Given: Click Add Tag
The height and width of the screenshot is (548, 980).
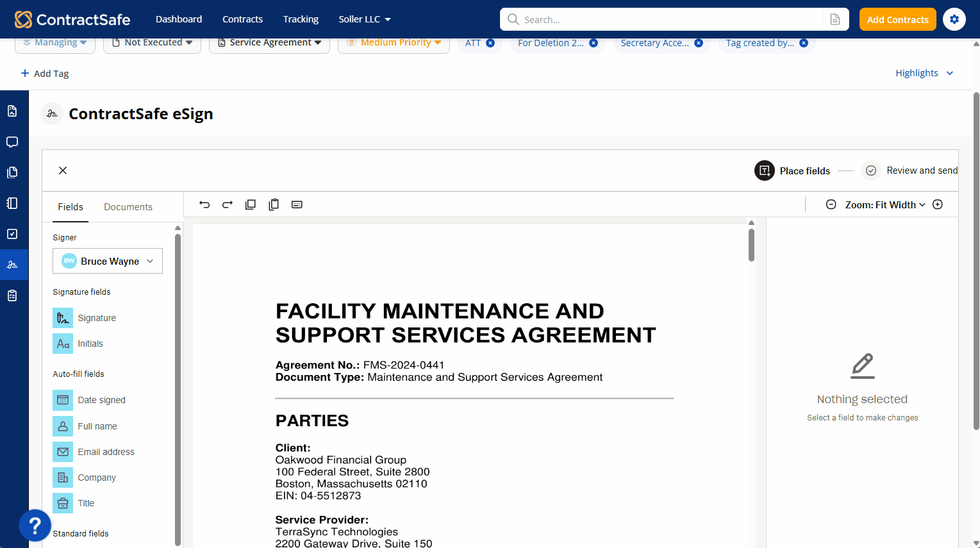Looking at the screenshot, I should tap(45, 74).
